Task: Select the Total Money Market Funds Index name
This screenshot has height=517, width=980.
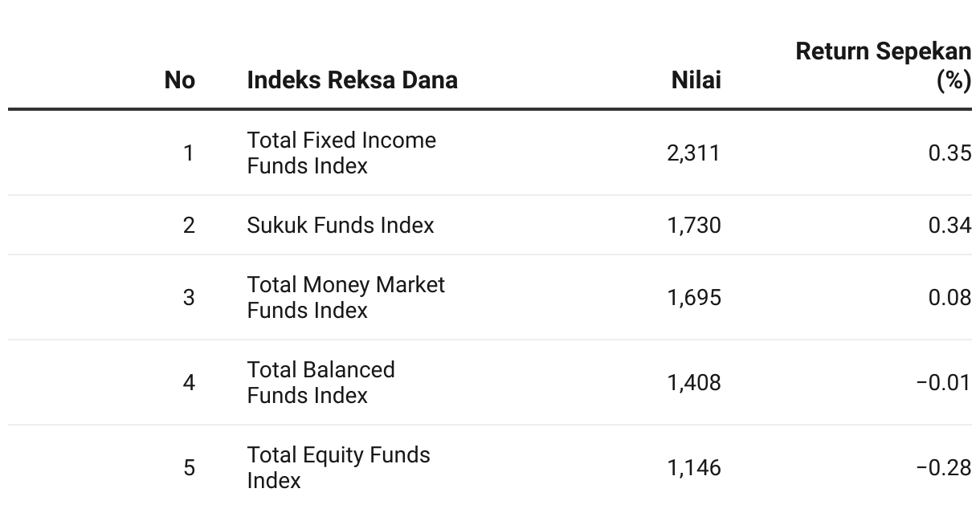Action: pos(346,298)
